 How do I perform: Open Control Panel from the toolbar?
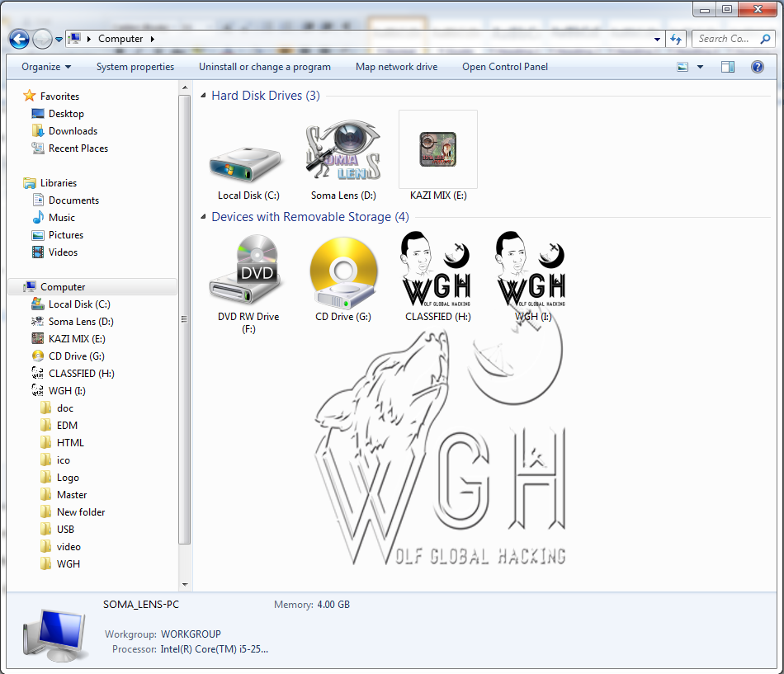(504, 67)
